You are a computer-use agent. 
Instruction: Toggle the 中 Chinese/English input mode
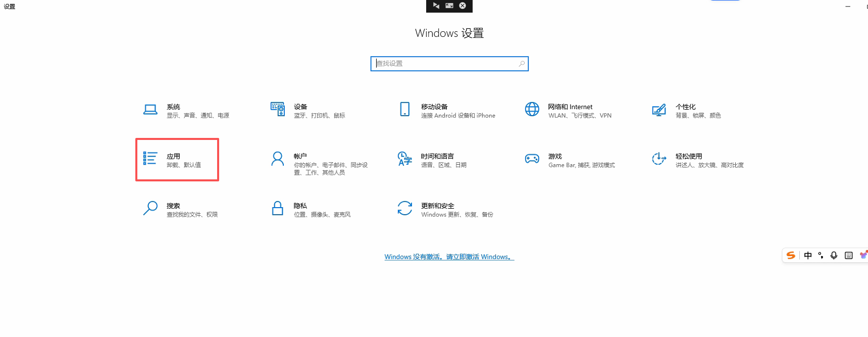[808, 256]
